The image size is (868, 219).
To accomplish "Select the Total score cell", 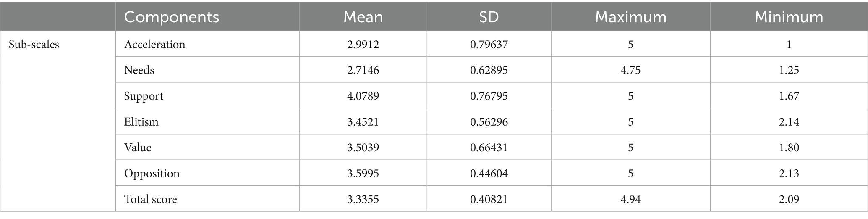I will [151, 199].
